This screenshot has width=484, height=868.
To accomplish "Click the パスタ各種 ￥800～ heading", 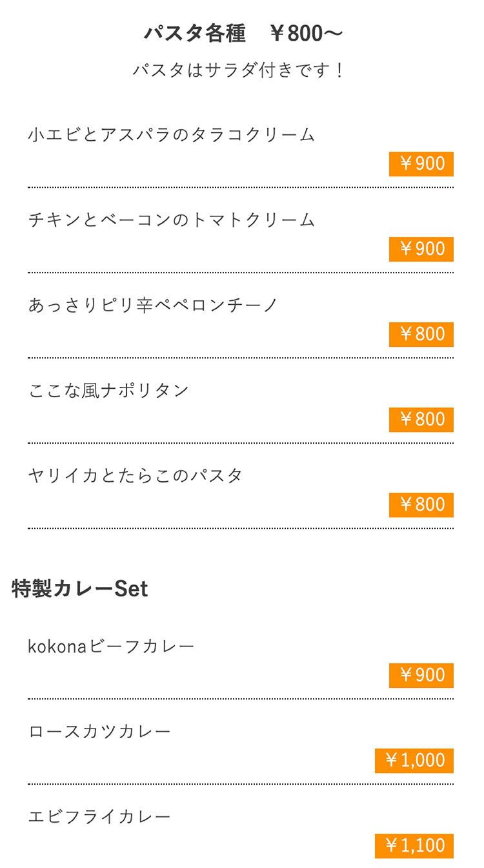I will [242, 34].
